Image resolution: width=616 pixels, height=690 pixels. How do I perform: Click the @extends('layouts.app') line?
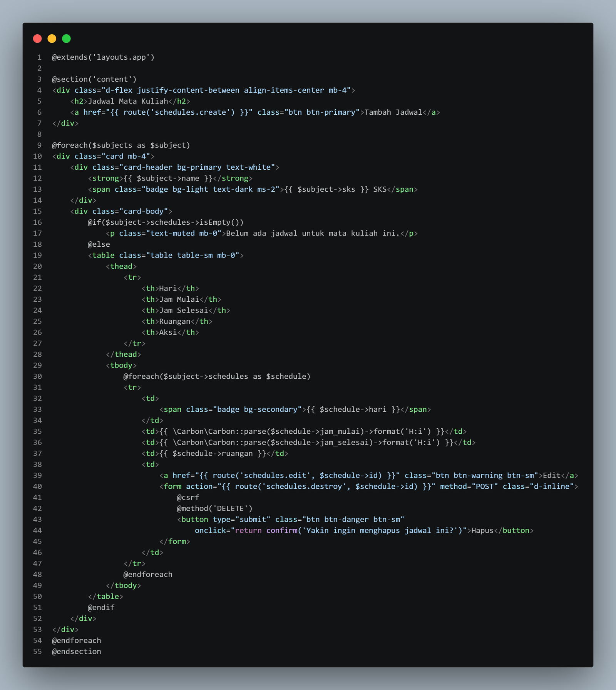[103, 57]
